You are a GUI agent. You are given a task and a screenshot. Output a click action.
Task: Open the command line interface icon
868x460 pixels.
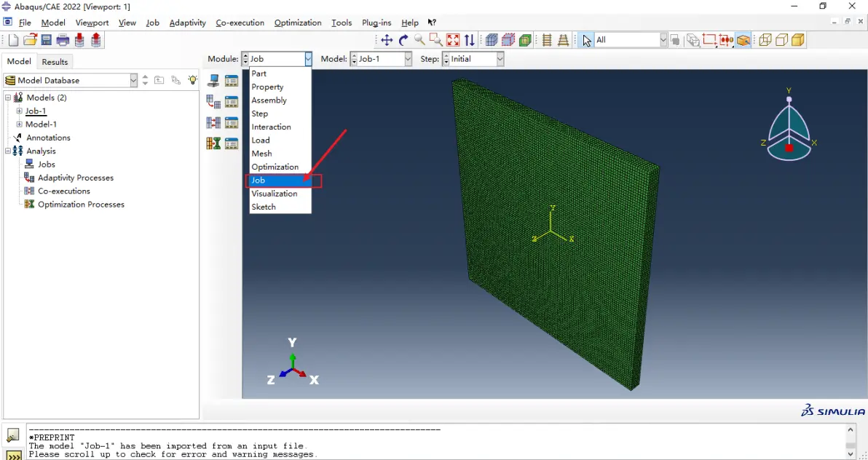coord(13,456)
